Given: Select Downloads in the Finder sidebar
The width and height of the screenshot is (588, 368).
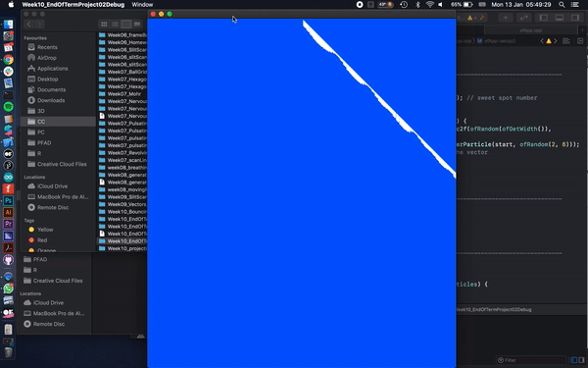Looking at the screenshot, I should (58, 100).
